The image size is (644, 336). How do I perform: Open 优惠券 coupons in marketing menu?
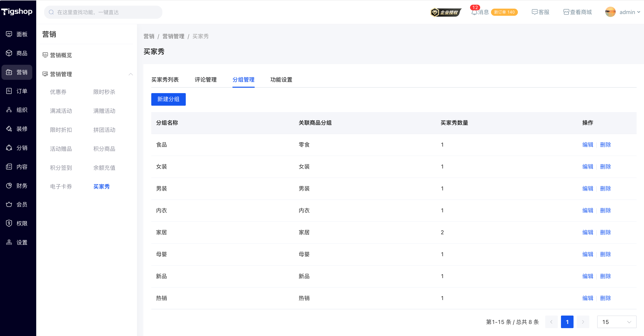[58, 92]
